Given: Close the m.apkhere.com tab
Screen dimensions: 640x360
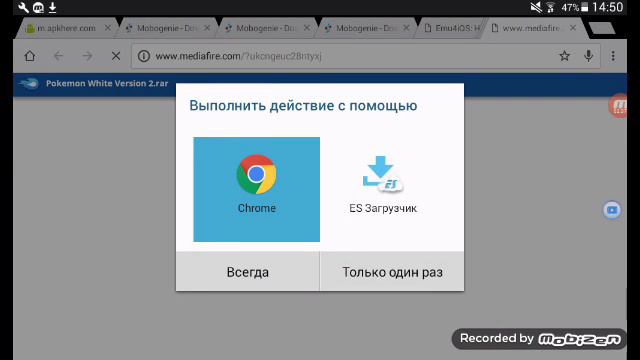Looking at the screenshot, I should pyautogui.click(x=108, y=28).
